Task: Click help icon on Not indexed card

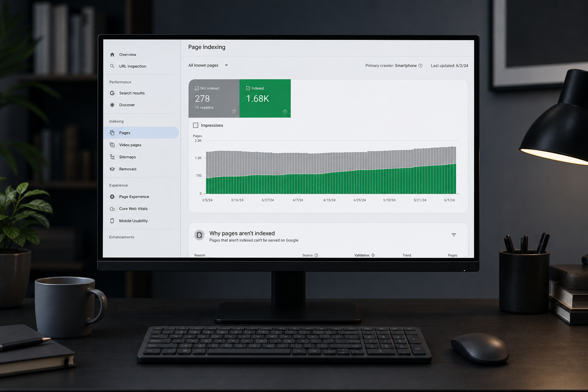Action: pos(234,112)
